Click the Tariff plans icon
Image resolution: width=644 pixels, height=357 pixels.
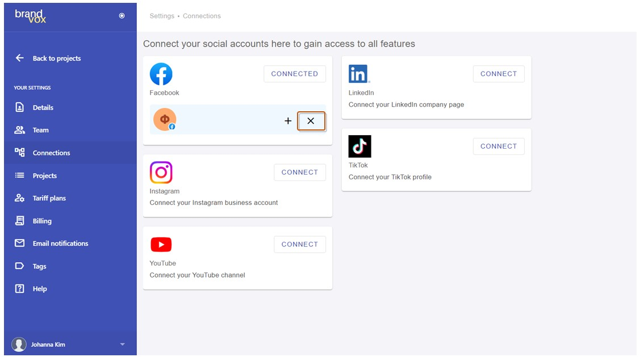pos(19,198)
